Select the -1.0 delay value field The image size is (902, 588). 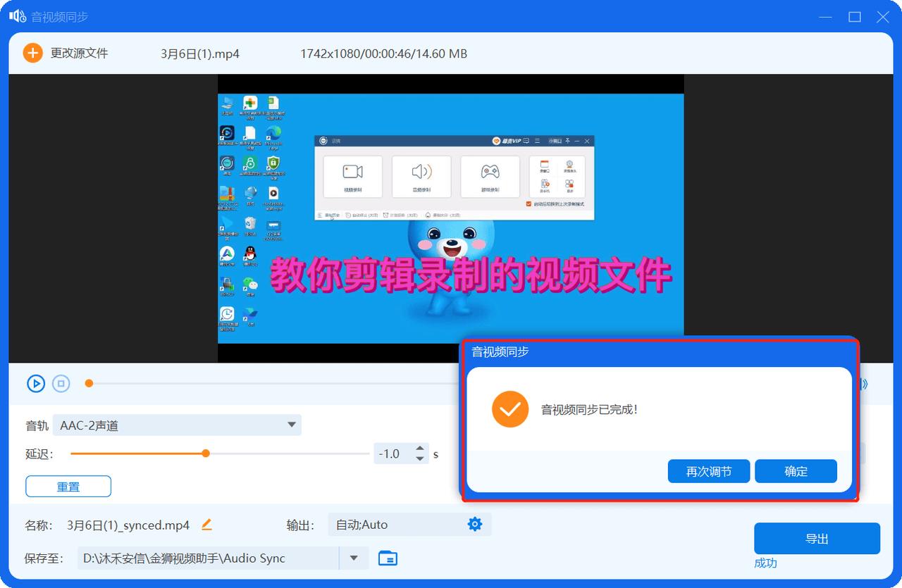[x=390, y=453]
